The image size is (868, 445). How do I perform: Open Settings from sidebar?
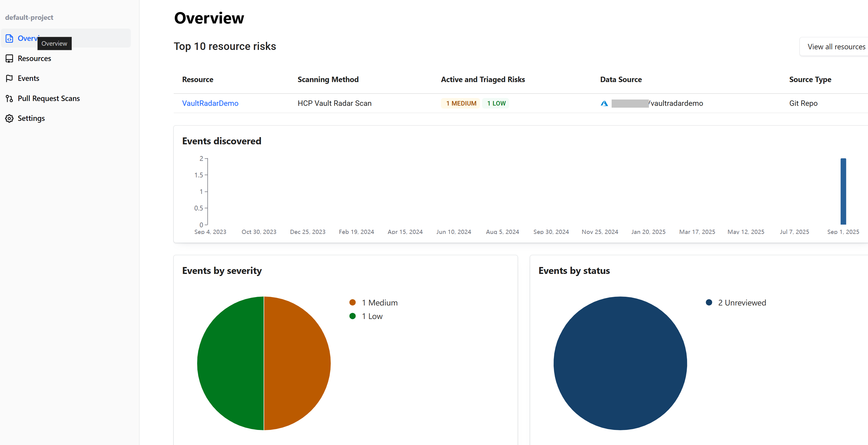31,118
